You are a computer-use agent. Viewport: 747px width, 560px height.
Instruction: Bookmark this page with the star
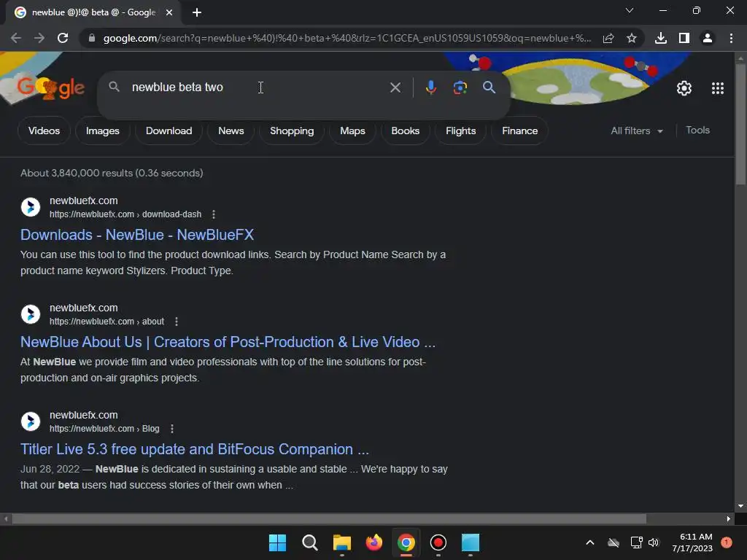click(632, 38)
